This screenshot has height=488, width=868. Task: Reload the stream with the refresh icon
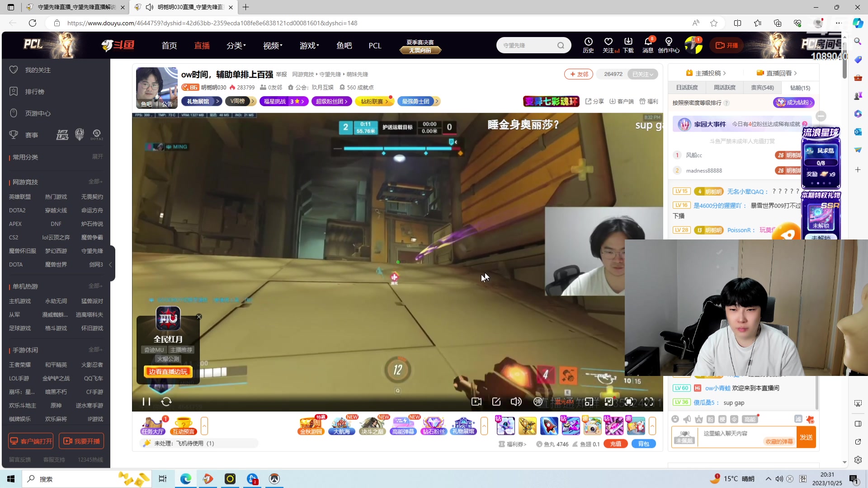(x=166, y=402)
